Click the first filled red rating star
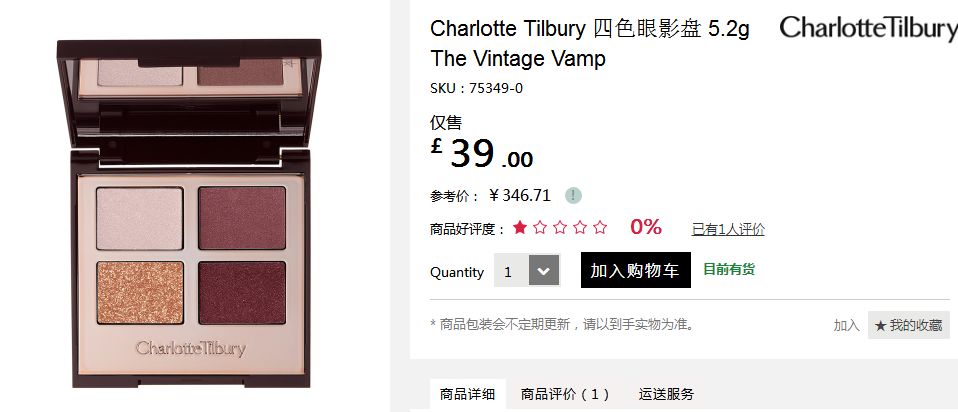958x412 pixels. [x=520, y=228]
